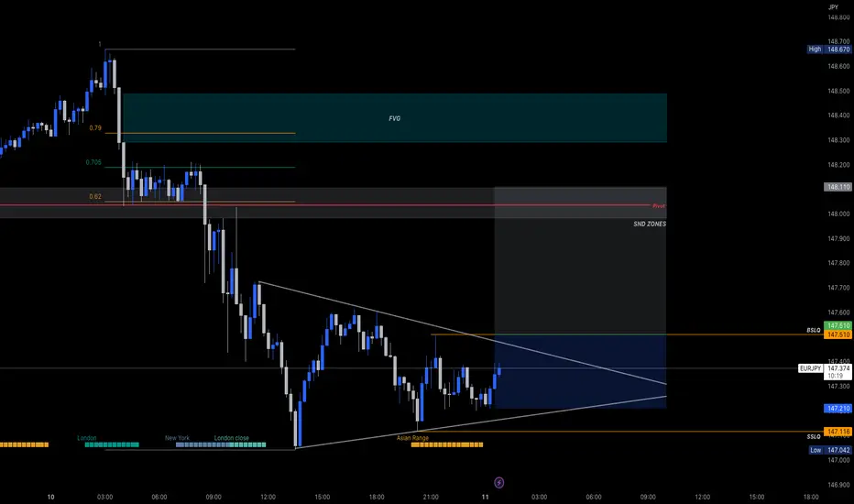The width and height of the screenshot is (854, 504).
Task: Select the orange 147.510 price tag
Action: (x=838, y=334)
